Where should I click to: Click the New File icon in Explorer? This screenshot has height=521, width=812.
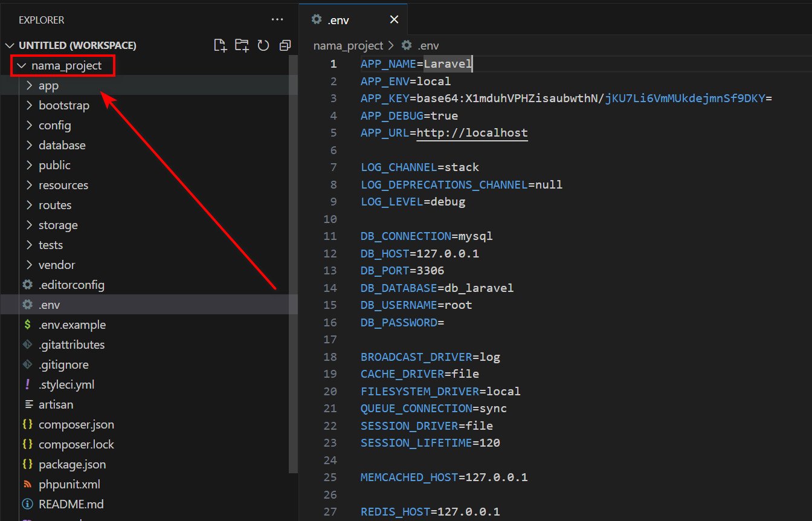221,45
